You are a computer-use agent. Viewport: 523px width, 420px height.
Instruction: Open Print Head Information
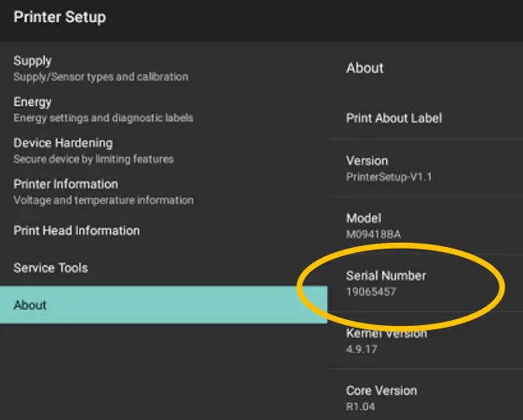[77, 230]
